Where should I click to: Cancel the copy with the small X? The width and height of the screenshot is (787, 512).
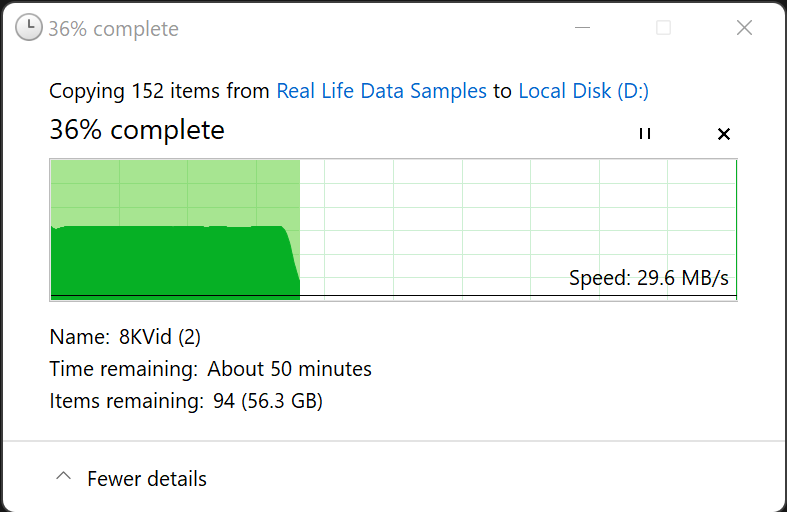(x=724, y=134)
